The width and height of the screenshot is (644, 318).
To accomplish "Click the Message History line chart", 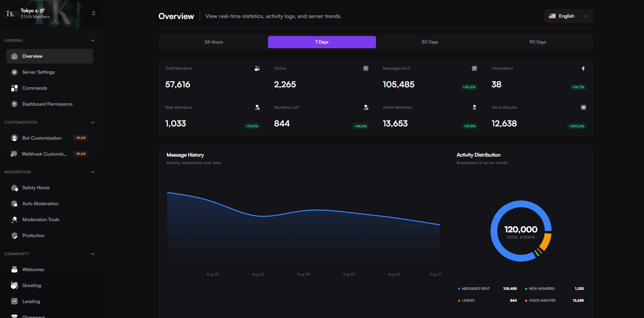I will tap(303, 226).
